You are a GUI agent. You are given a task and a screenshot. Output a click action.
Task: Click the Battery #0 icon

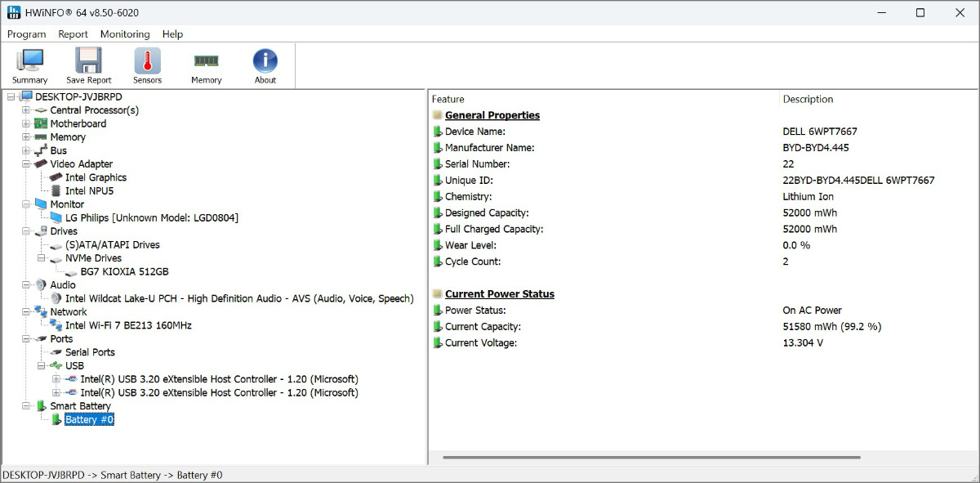coord(56,419)
